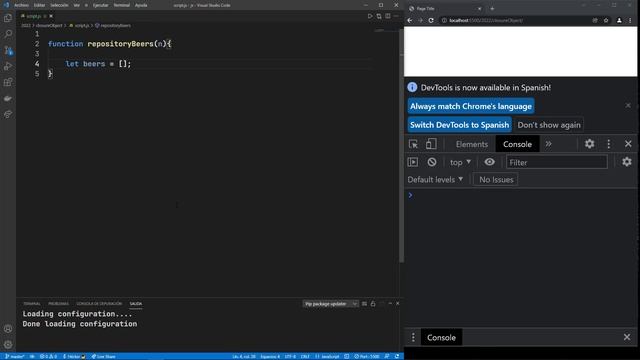Open the Archivo menu
Image resolution: width=640 pixels, height=360 pixels.
(22, 5)
